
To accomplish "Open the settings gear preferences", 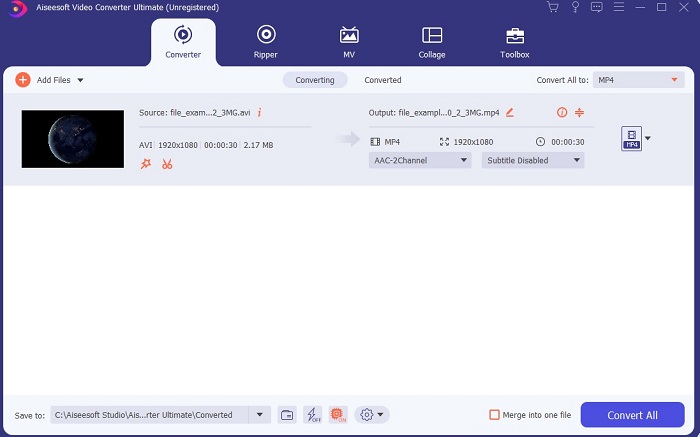I will (x=367, y=415).
